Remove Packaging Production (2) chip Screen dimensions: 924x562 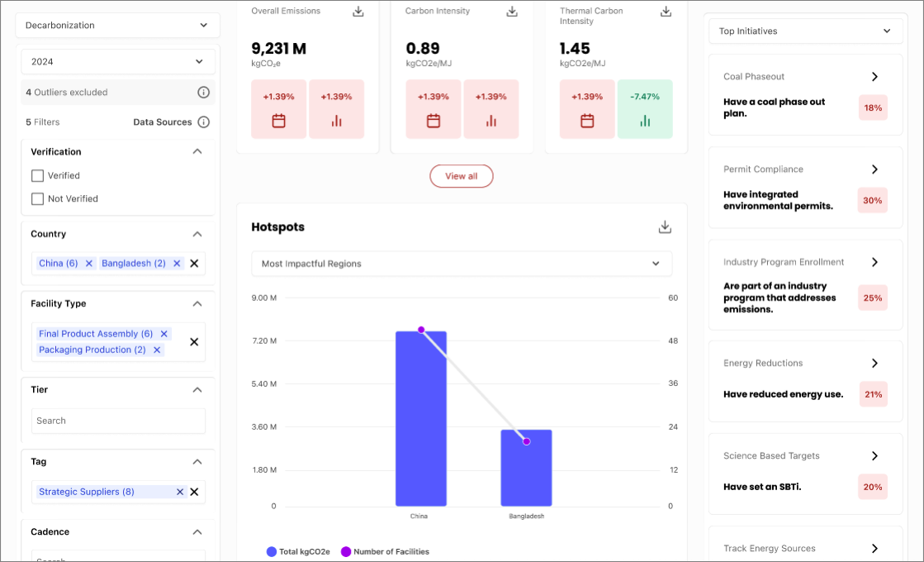(157, 350)
